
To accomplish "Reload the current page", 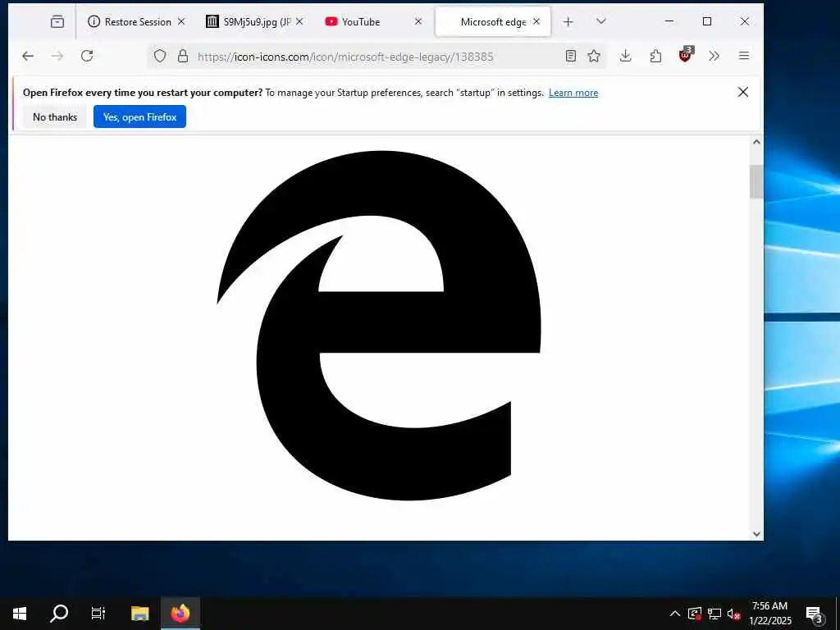I will (x=87, y=56).
